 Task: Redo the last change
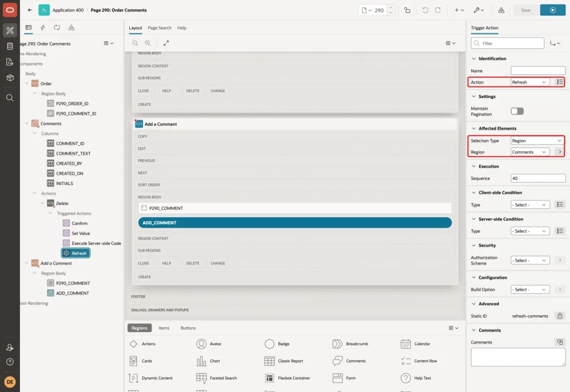click(x=438, y=10)
